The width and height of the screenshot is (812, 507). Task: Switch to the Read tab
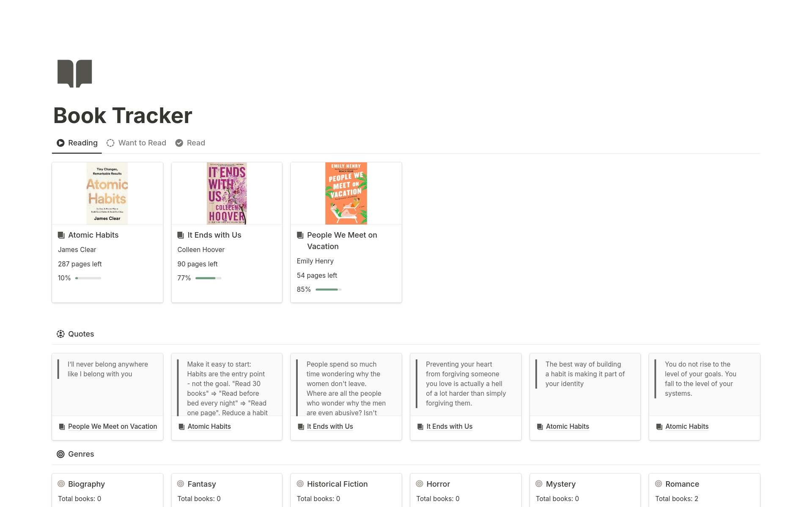[x=196, y=143]
